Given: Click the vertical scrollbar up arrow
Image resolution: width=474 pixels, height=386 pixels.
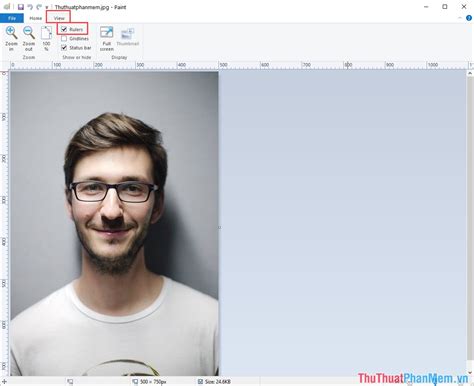Looking at the screenshot, I should pos(470,74).
